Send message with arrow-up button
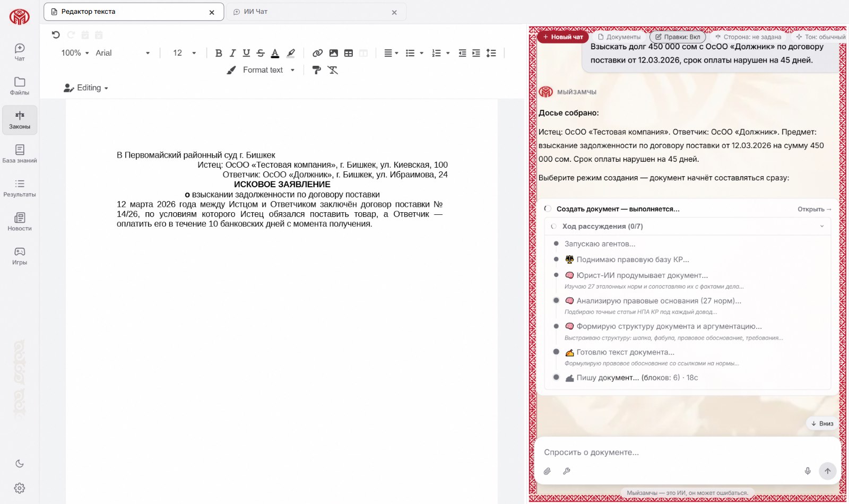849x504 pixels. coord(828,471)
